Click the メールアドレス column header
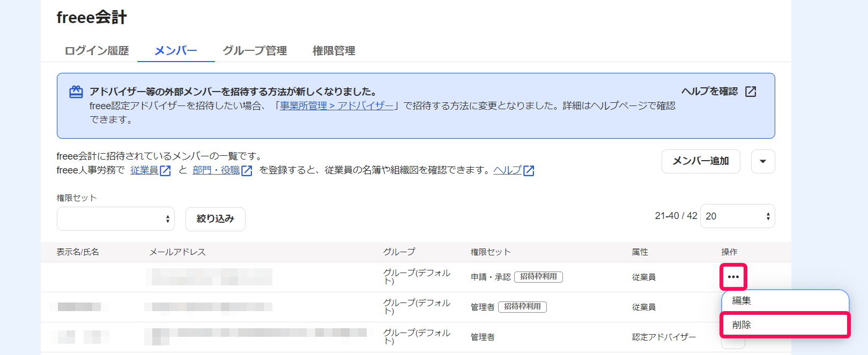The width and height of the screenshot is (868, 355). click(x=177, y=252)
